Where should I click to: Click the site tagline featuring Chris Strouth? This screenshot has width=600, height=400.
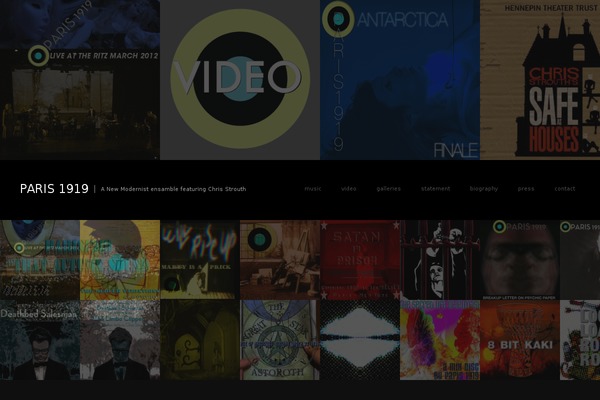point(173,189)
